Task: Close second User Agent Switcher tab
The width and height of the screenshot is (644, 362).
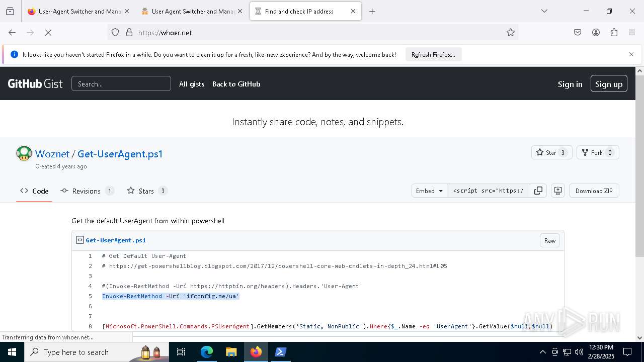Action: [240, 11]
